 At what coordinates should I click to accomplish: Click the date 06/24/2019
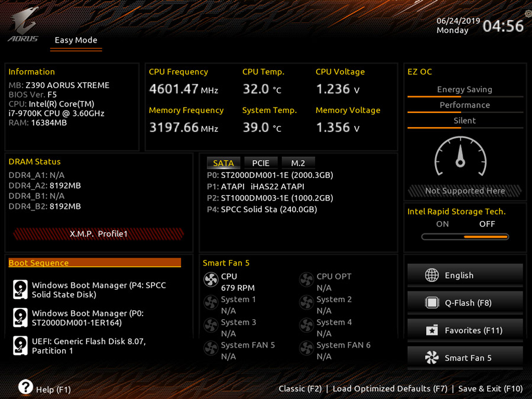click(458, 21)
